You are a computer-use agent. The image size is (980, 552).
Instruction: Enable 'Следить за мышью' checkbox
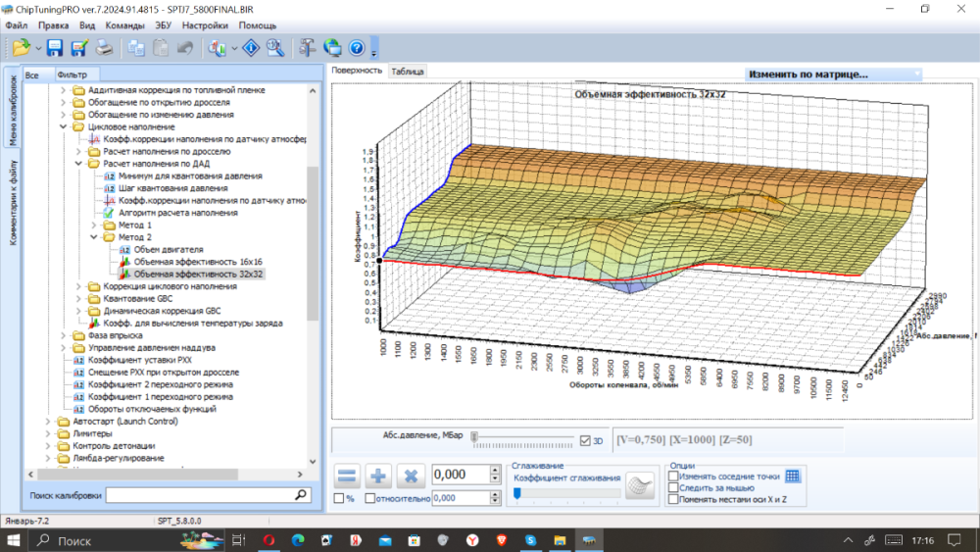pos(672,487)
